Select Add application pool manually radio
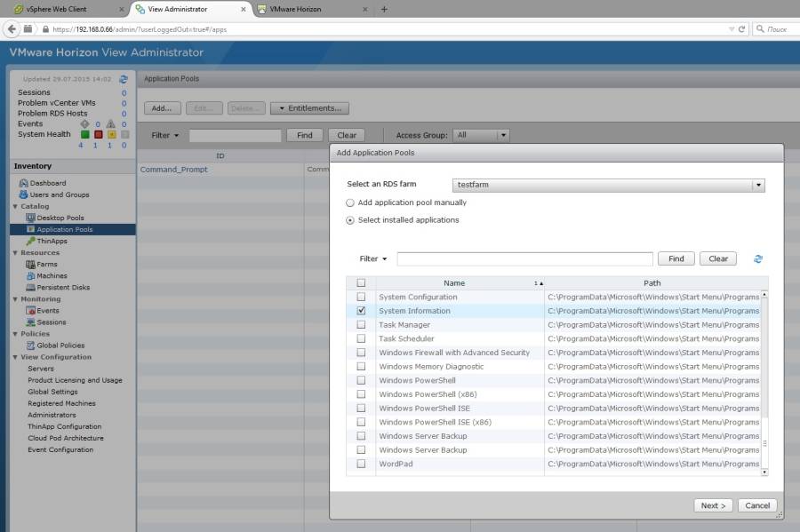This screenshot has width=800, height=532. (350, 202)
